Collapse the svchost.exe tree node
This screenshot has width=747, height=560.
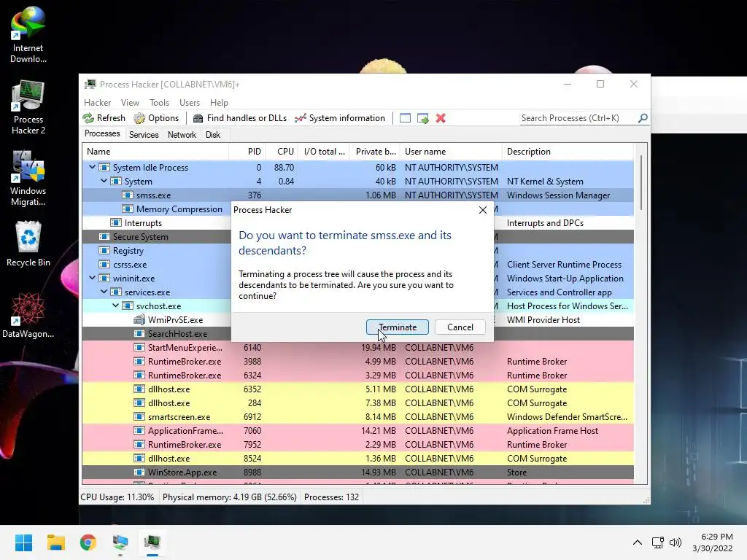pos(116,306)
